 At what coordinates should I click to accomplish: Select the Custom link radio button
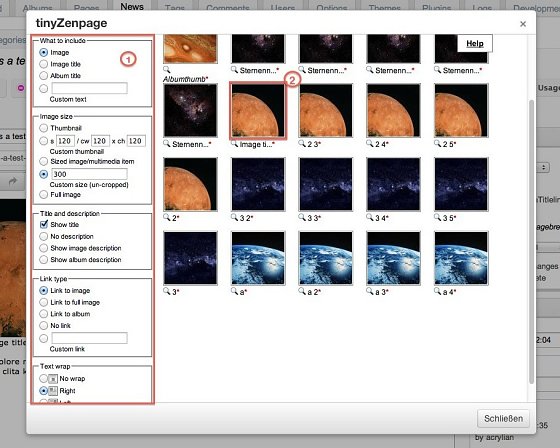tap(44, 338)
